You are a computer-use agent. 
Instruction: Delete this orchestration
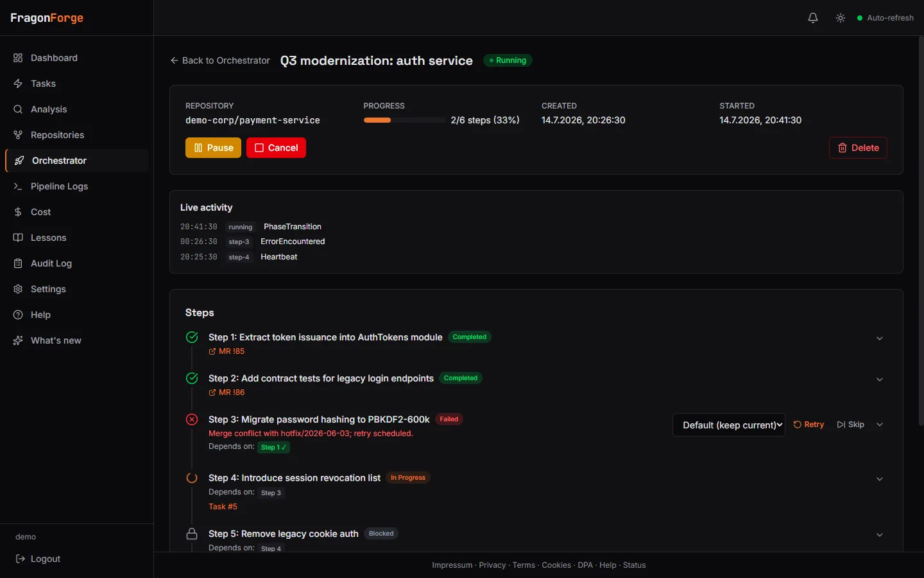(858, 148)
